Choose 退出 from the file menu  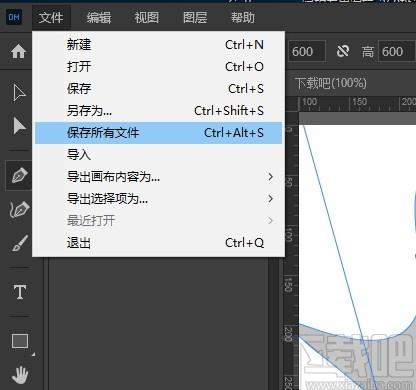point(158,243)
